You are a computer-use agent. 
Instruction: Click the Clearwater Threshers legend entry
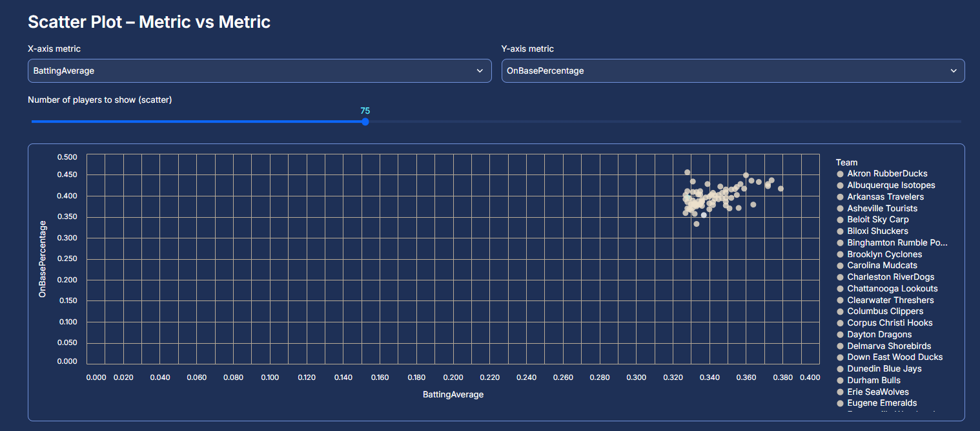(x=885, y=300)
